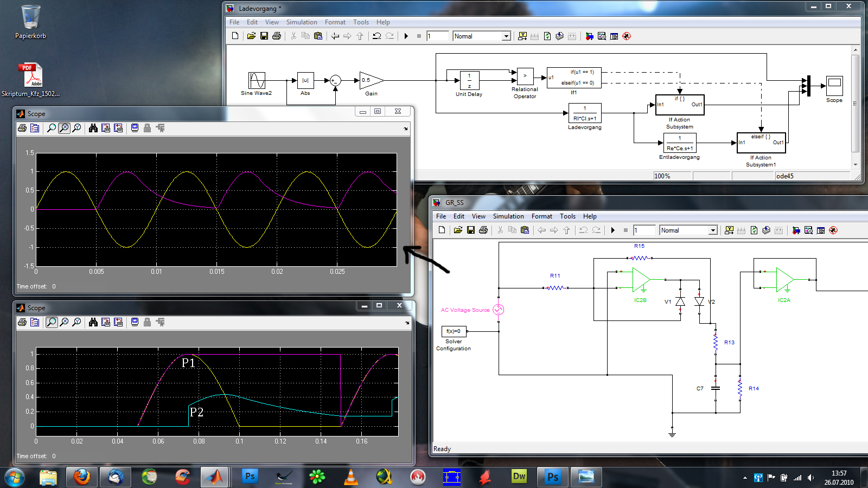Expand the Normal mode dropdown in Ladevorgang
This screenshot has width=868, height=488.
(x=506, y=36)
